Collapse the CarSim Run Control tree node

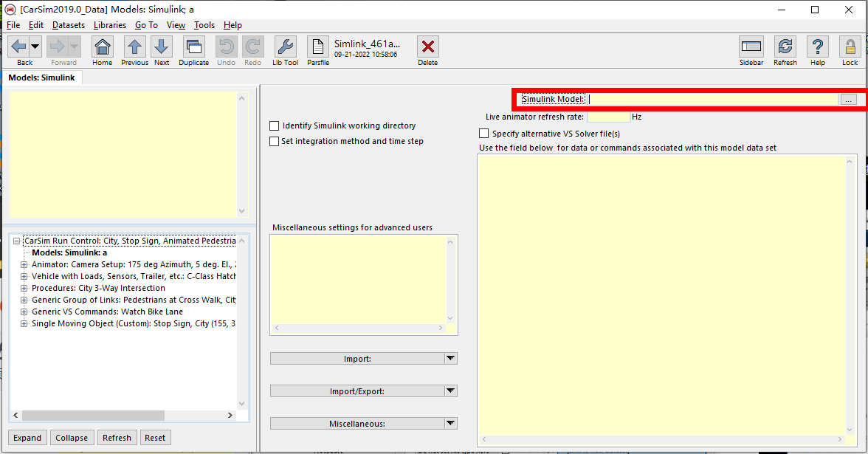16,241
